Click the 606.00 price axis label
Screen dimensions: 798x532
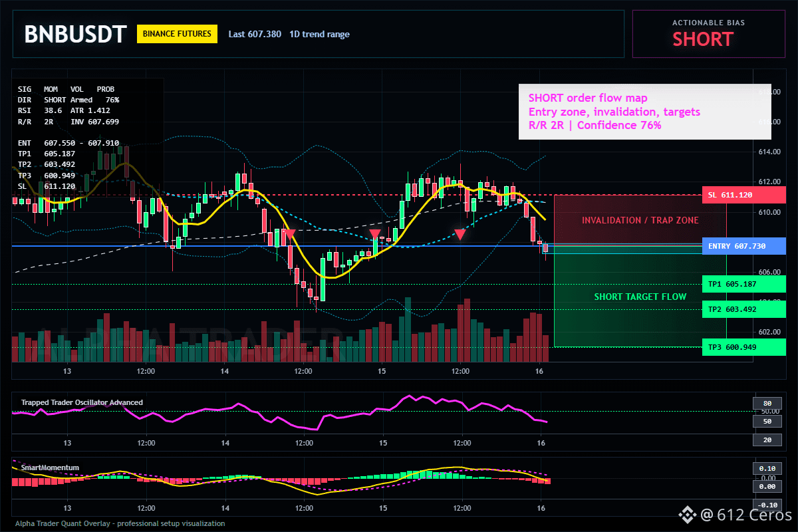point(769,272)
